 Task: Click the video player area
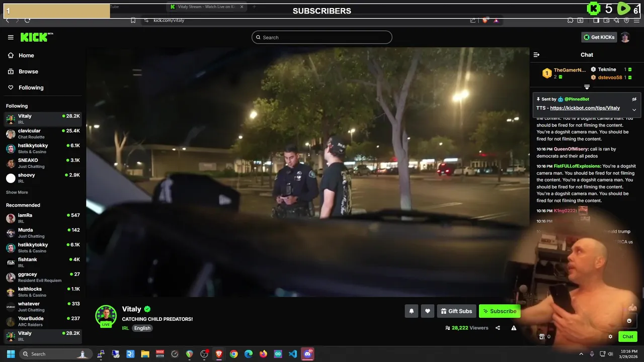tap(307, 172)
